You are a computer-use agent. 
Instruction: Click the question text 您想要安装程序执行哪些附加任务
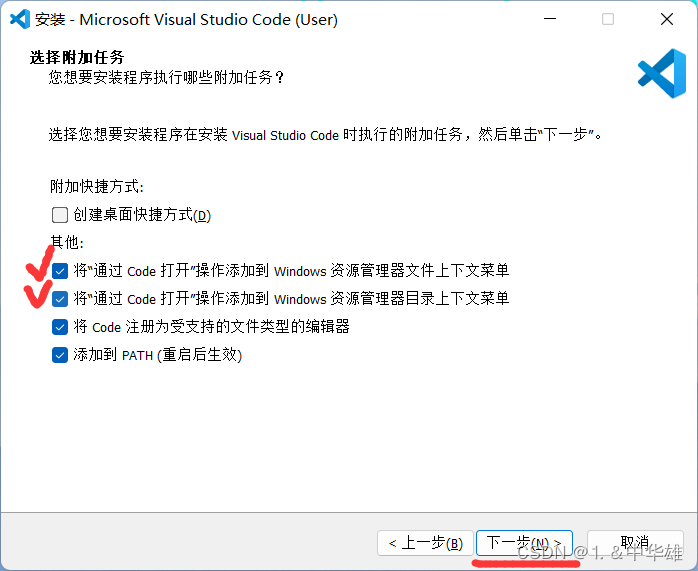(166, 77)
